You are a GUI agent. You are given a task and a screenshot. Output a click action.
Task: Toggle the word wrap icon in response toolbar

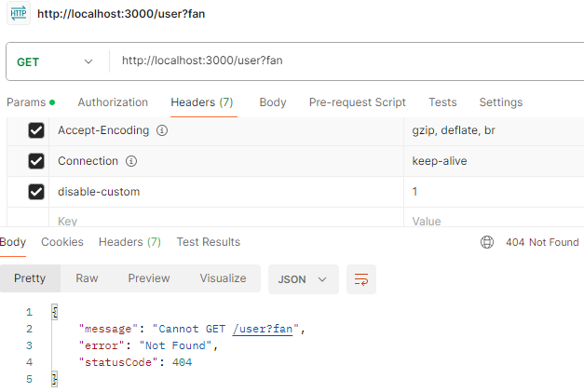coord(360,278)
